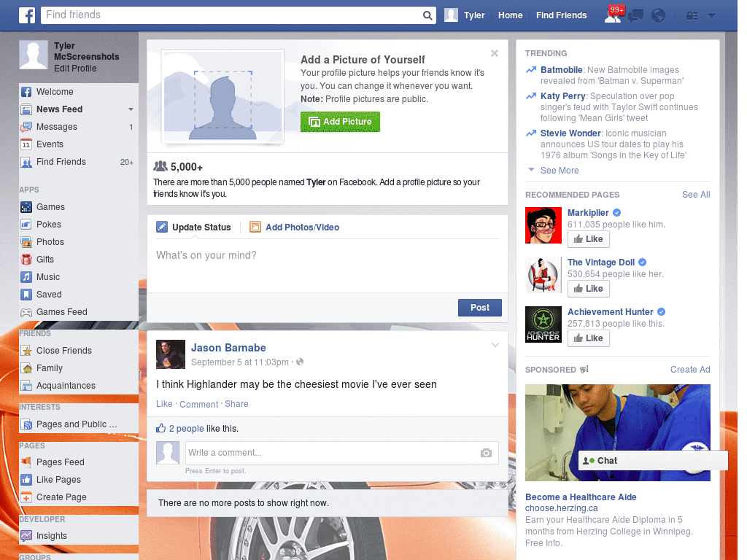This screenshot has width=747, height=560.
Task: Expand See More trending topics
Action: (x=560, y=171)
